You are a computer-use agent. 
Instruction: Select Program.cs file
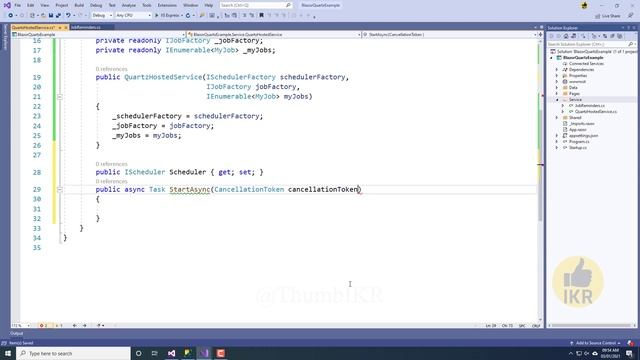pos(579,142)
